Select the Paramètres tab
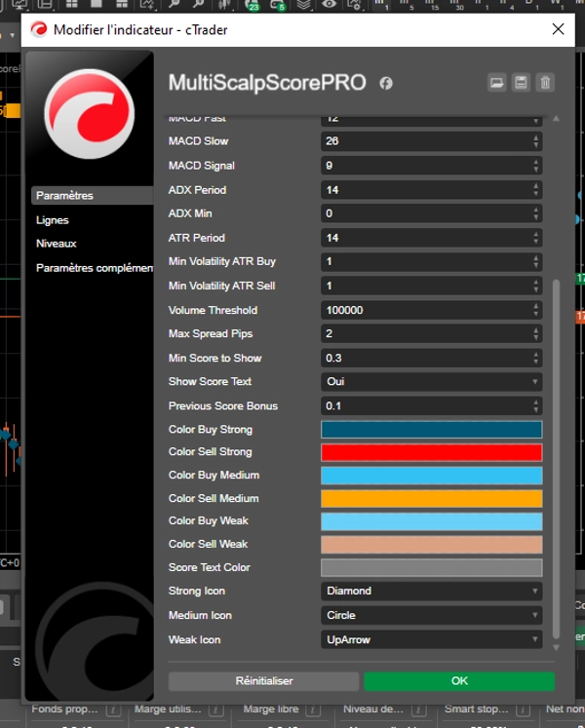Screen dimensions: 585x728 92,196
